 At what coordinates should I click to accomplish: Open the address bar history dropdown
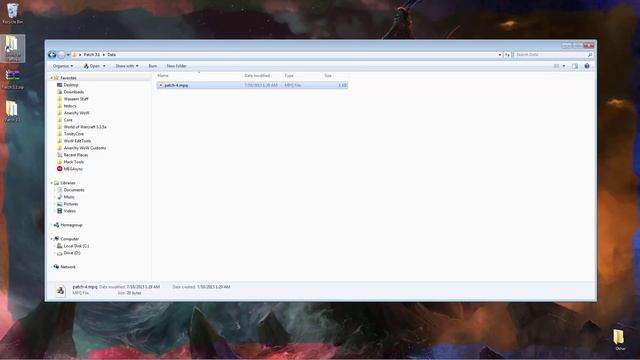500,55
